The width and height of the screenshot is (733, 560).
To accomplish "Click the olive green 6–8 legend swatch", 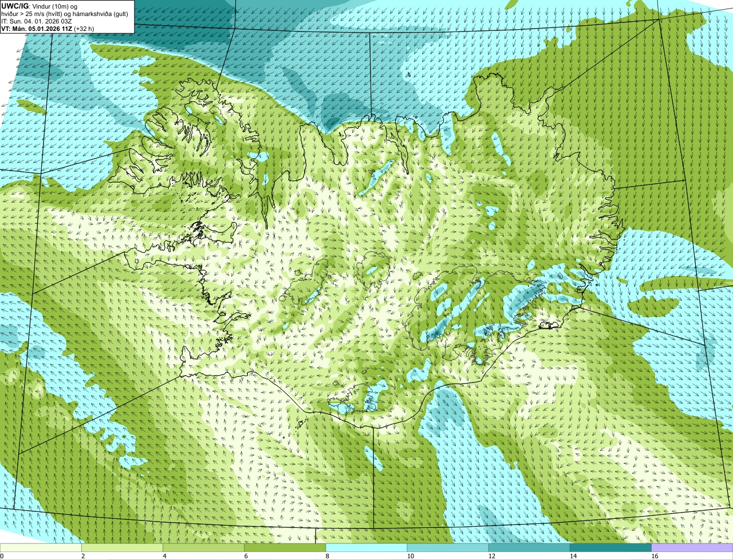I will click(x=285, y=547).
